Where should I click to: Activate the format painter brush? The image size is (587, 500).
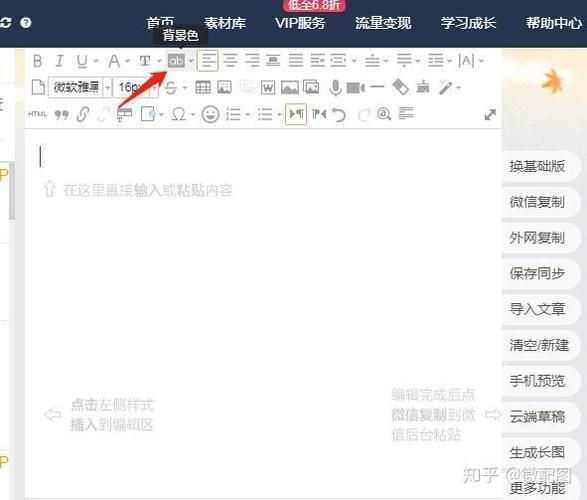(423, 87)
